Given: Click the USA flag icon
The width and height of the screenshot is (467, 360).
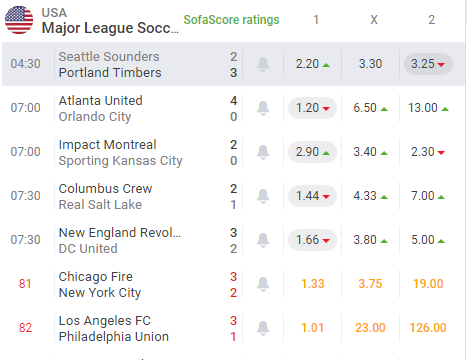Looking at the screenshot, I should point(19,20).
